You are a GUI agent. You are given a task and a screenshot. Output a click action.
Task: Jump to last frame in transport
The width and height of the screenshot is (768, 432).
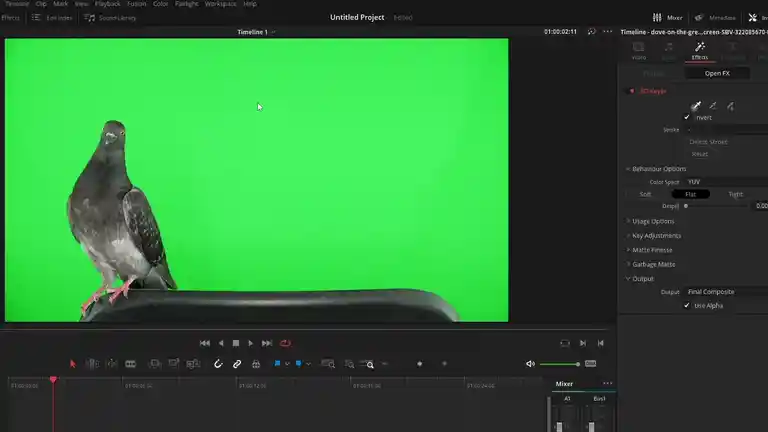pos(266,343)
